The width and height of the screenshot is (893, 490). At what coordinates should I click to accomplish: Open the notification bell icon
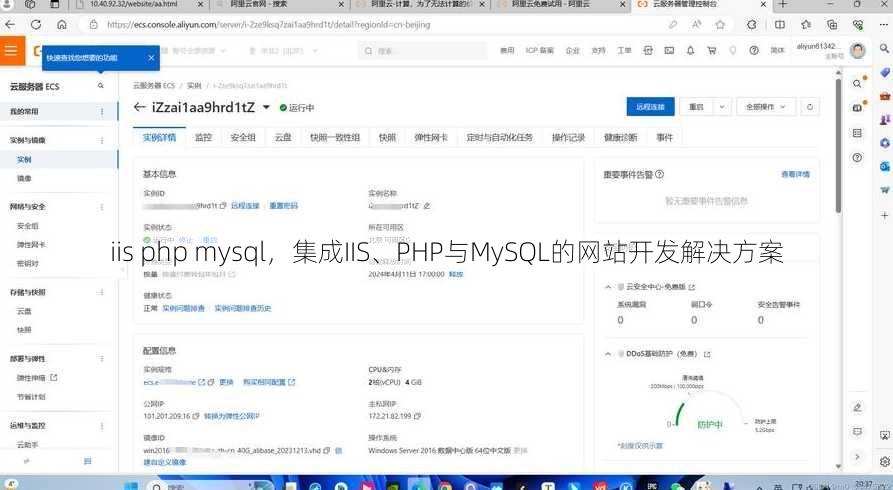click(690, 50)
